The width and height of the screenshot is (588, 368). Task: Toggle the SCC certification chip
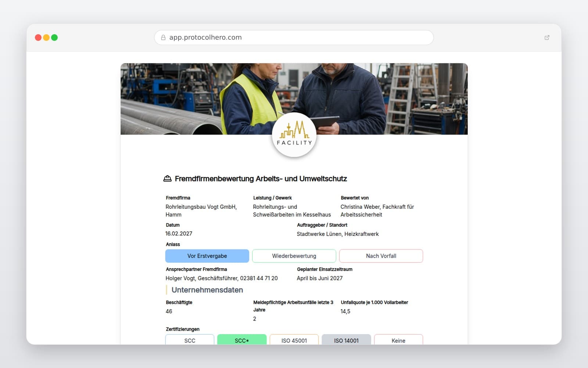(x=190, y=340)
